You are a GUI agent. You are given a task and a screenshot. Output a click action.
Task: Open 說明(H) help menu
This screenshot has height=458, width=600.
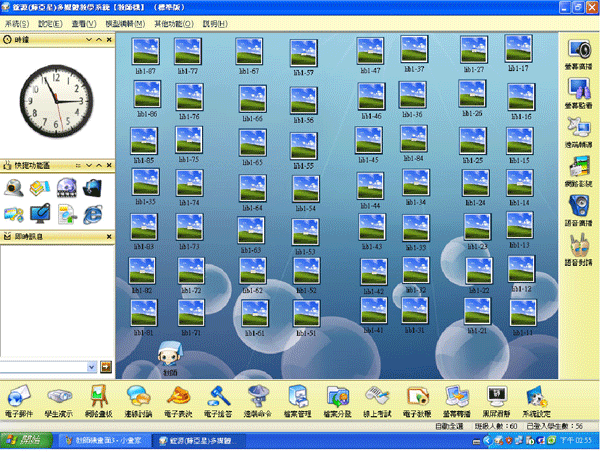(x=215, y=24)
